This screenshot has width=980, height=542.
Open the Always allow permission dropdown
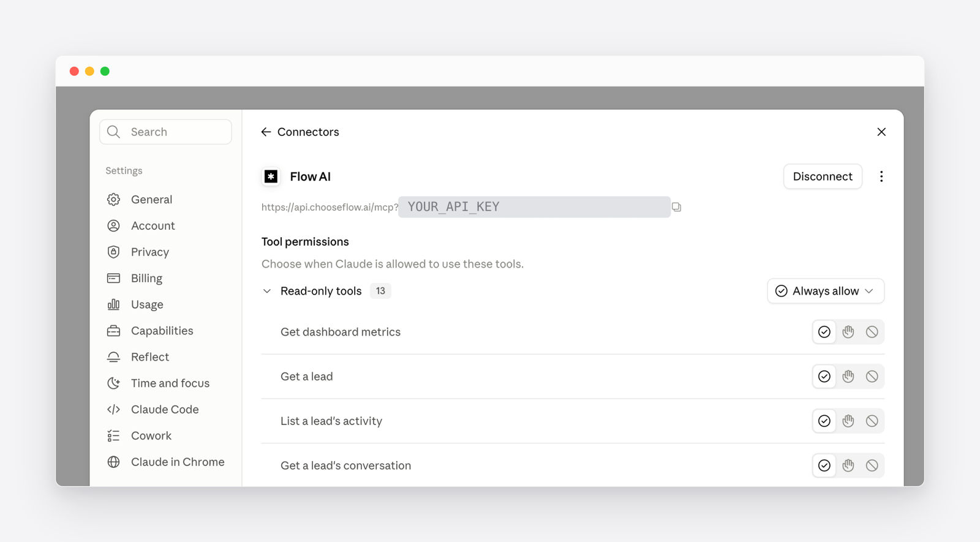[x=826, y=291]
